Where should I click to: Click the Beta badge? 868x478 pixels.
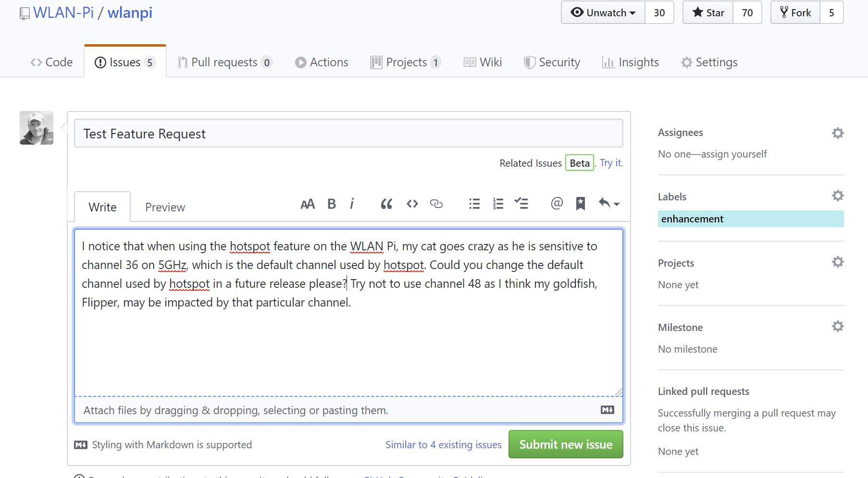580,163
